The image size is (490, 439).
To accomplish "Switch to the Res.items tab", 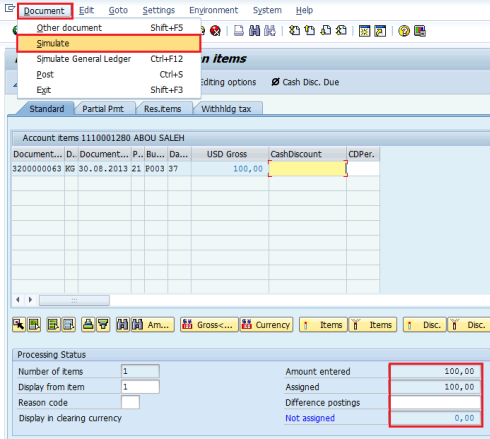I will (163, 109).
